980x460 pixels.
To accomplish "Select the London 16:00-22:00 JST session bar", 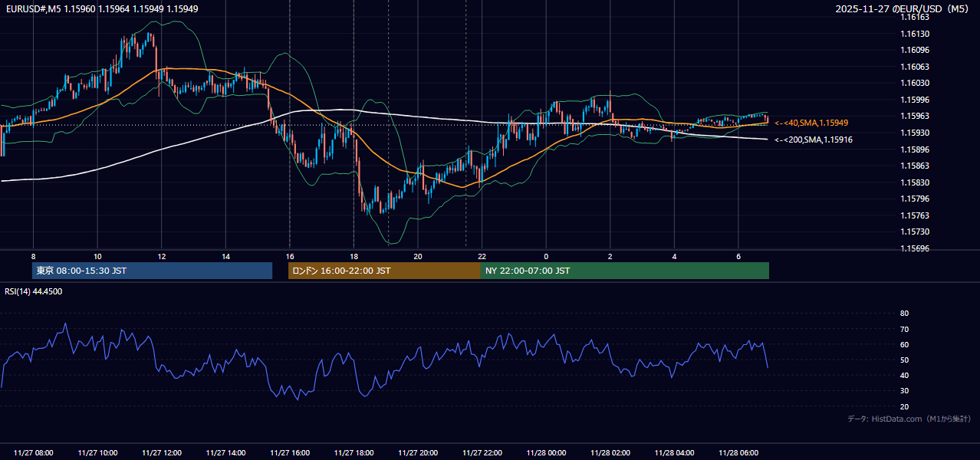I will tap(384, 271).
